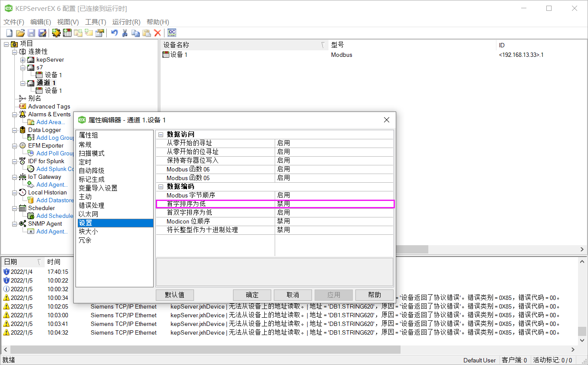Image resolution: width=588 pixels, height=365 pixels.
Task: Click the 默认值 button
Action: [x=175, y=295]
